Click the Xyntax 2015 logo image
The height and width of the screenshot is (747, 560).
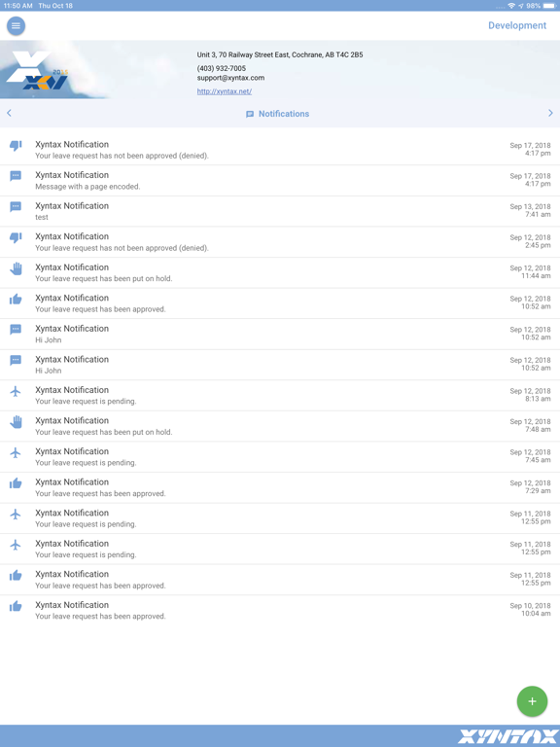[x=37, y=70]
